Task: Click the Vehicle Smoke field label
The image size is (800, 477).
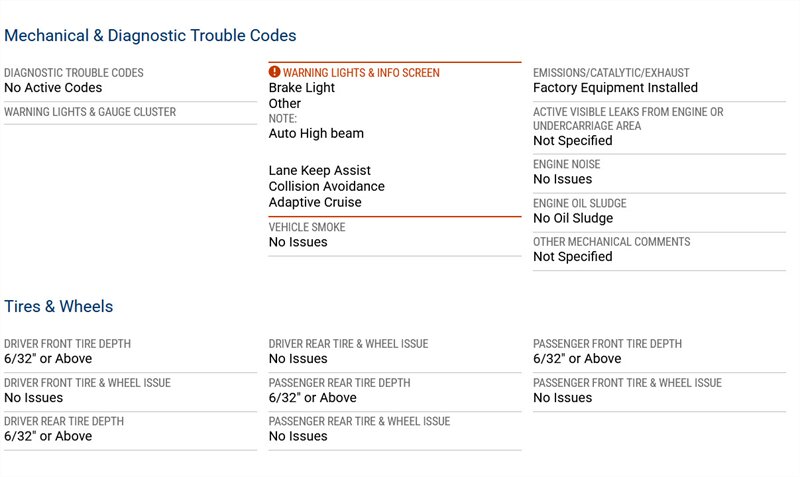Action: (x=307, y=227)
